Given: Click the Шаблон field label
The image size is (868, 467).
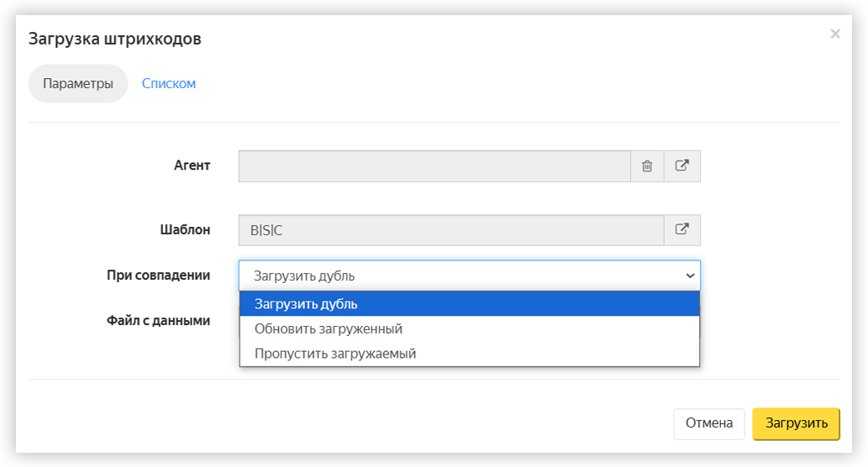Looking at the screenshot, I should pyautogui.click(x=185, y=229).
